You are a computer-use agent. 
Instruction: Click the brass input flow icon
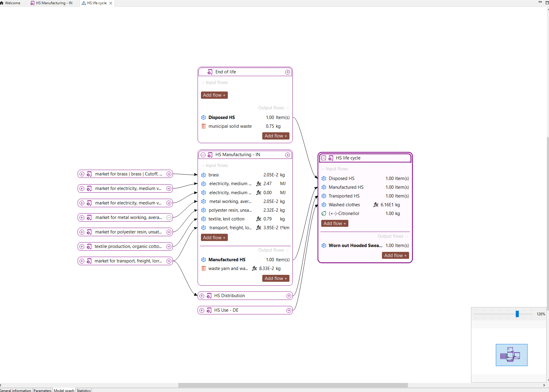coord(204,175)
